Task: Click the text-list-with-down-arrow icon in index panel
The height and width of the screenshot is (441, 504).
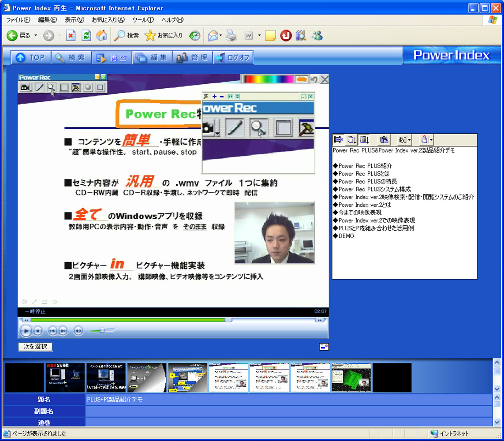Action: pyautogui.click(x=365, y=139)
